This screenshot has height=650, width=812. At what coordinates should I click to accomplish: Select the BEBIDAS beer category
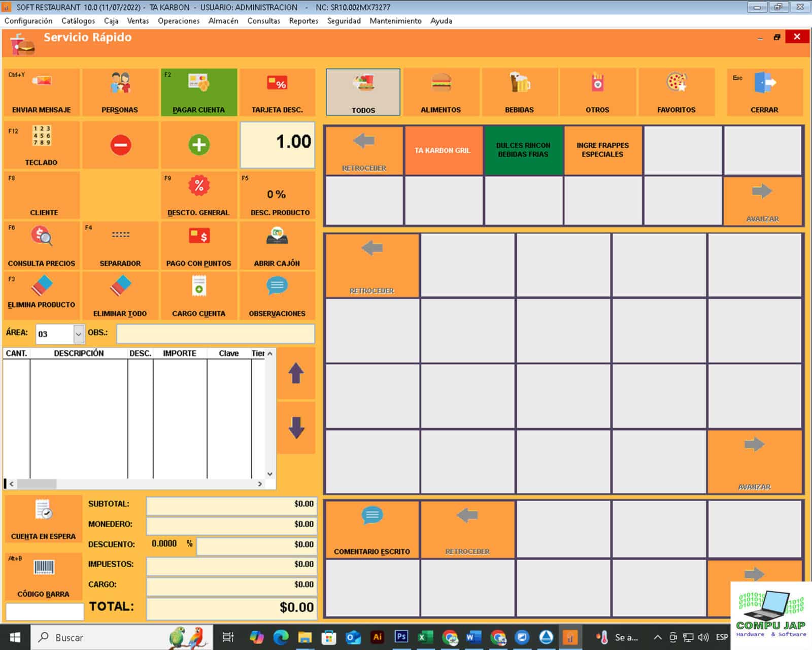pos(520,92)
